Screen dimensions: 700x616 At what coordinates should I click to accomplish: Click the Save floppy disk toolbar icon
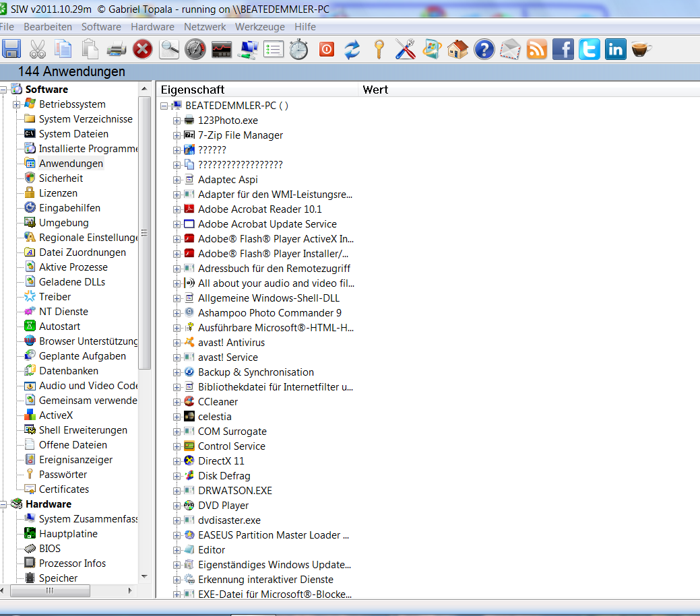click(11, 49)
